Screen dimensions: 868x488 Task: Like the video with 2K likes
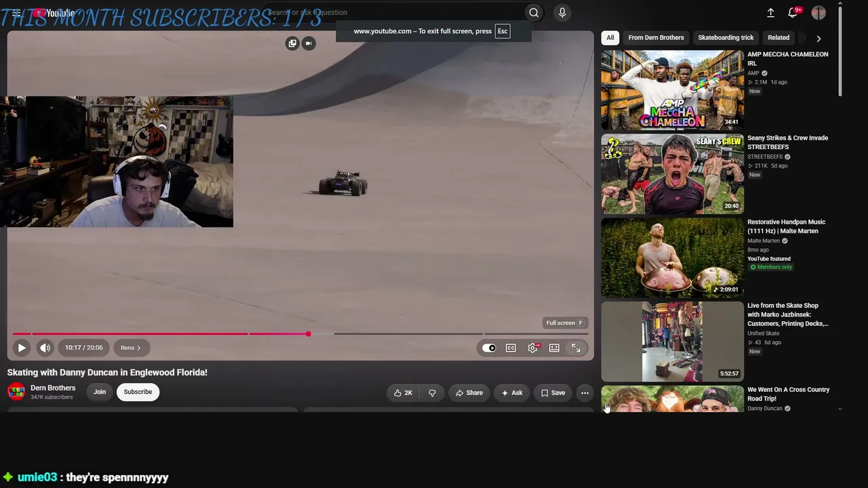403,392
